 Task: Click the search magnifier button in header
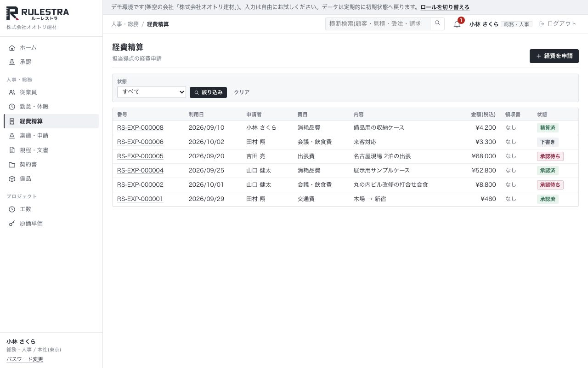pyautogui.click(x=437, y=23)
